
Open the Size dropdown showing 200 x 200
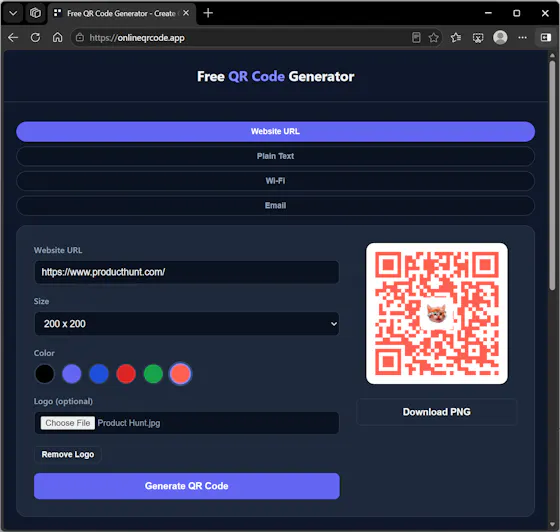click(187, 324)
